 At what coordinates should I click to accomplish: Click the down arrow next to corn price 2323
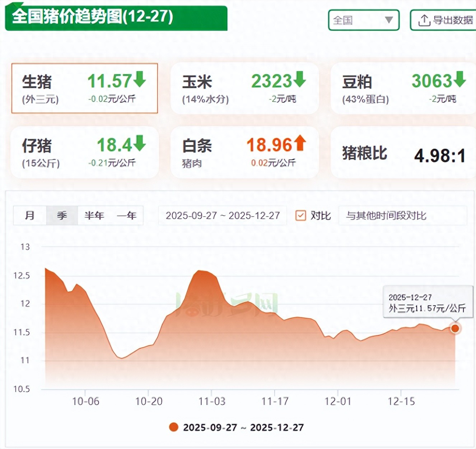(299, 79)
